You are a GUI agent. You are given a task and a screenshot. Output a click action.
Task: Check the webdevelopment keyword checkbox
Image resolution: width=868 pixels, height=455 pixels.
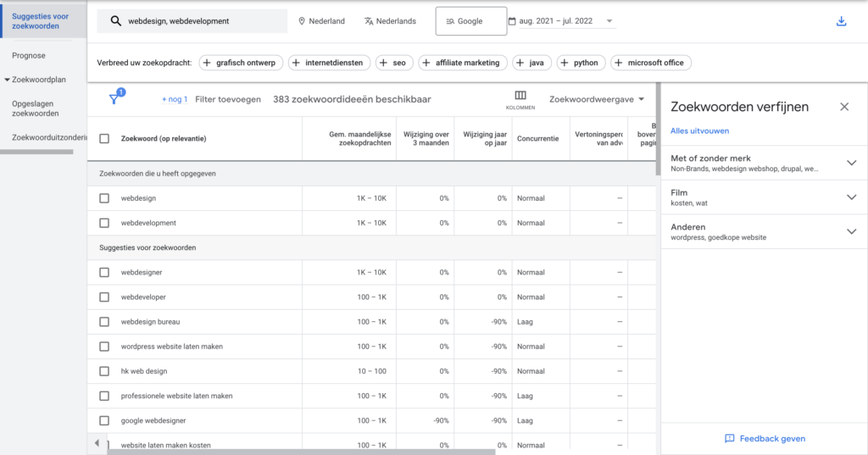(x=104, y=223)
